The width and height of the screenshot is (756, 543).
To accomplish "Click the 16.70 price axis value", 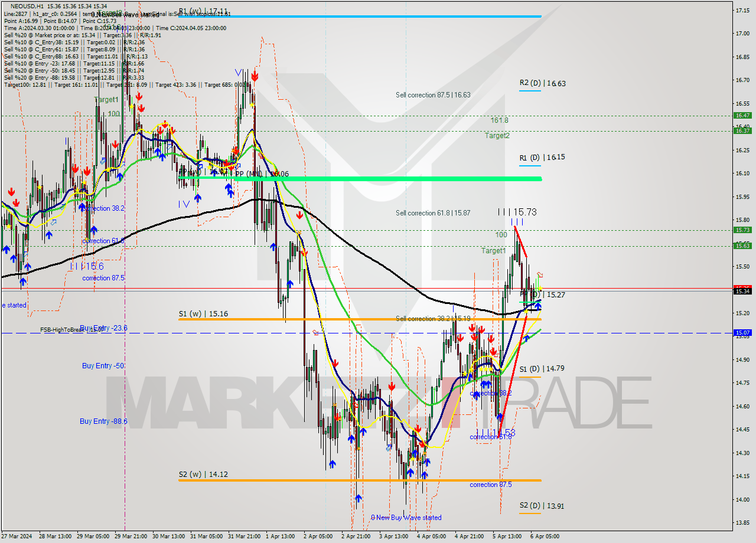I will 742,80.
